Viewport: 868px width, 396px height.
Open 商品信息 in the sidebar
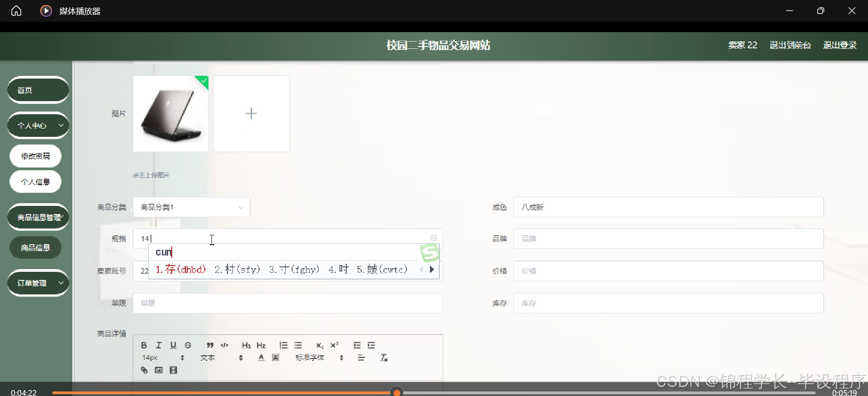(35, 247)
